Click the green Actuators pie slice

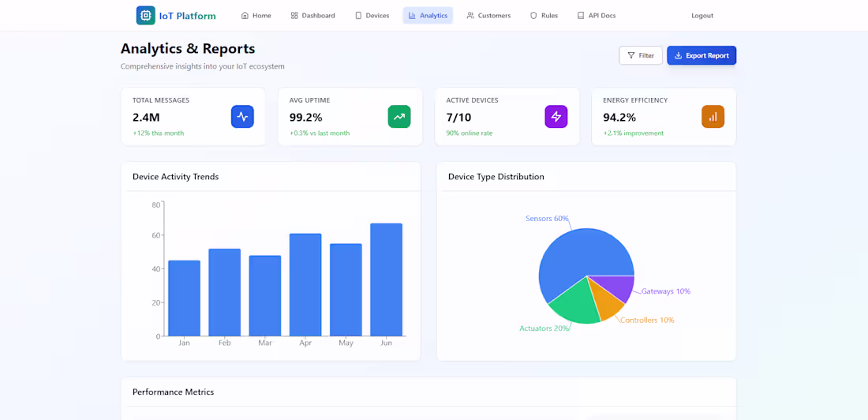tap(576, 304)
